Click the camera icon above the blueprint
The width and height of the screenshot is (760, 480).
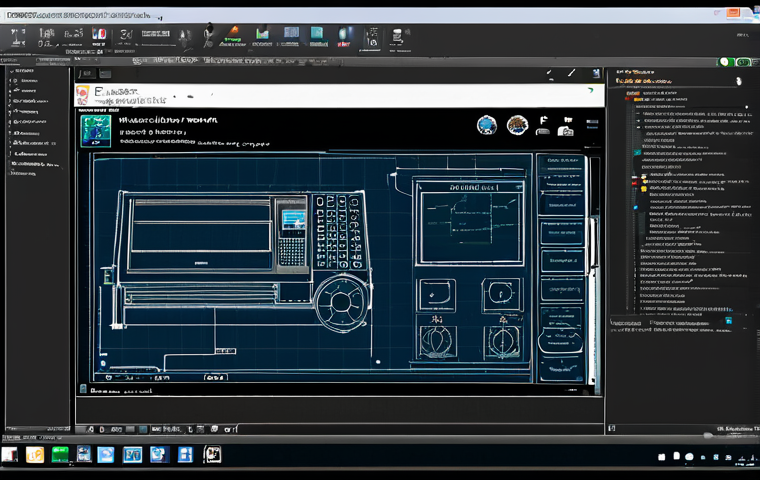click(565, 131)
